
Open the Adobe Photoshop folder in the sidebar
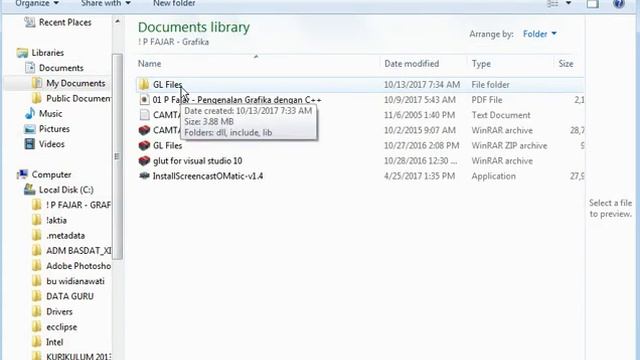coord(78,266)
